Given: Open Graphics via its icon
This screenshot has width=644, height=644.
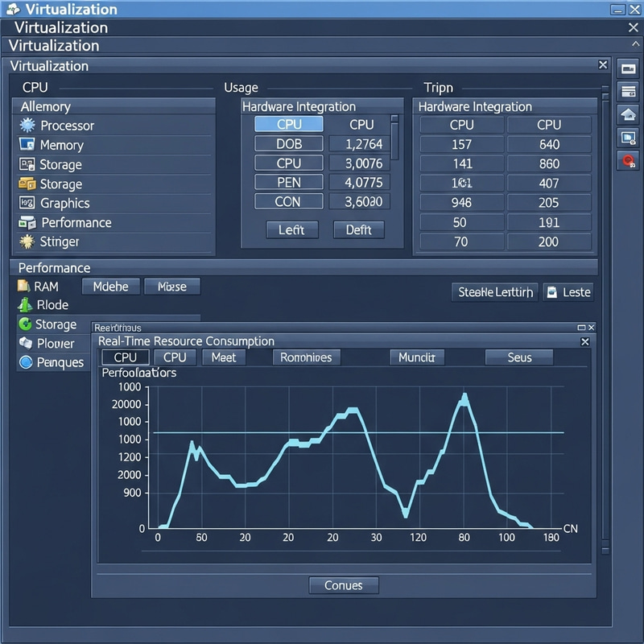Looking at the screenshot, I should click(x=27, y=204).
